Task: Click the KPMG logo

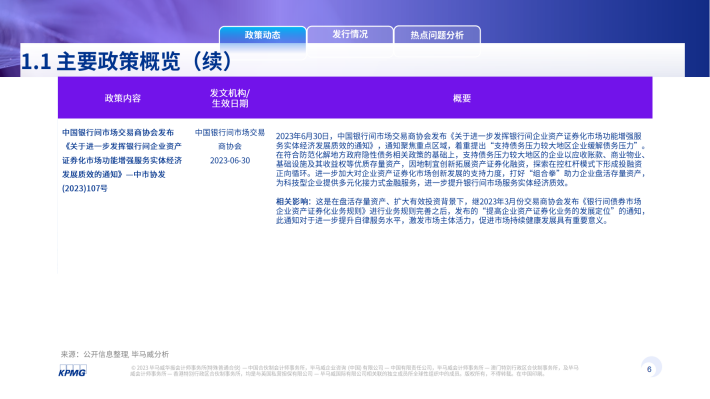Action: pos(72,371)
